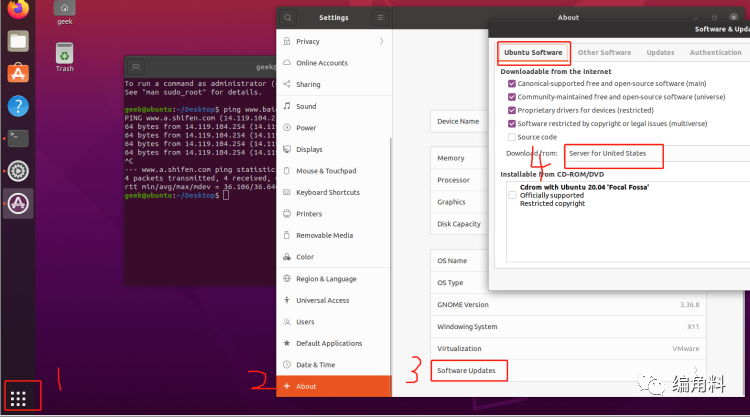Screen dimensions: 750x417
Task: Open Software Updates row in About
Action: click(568, 371)
